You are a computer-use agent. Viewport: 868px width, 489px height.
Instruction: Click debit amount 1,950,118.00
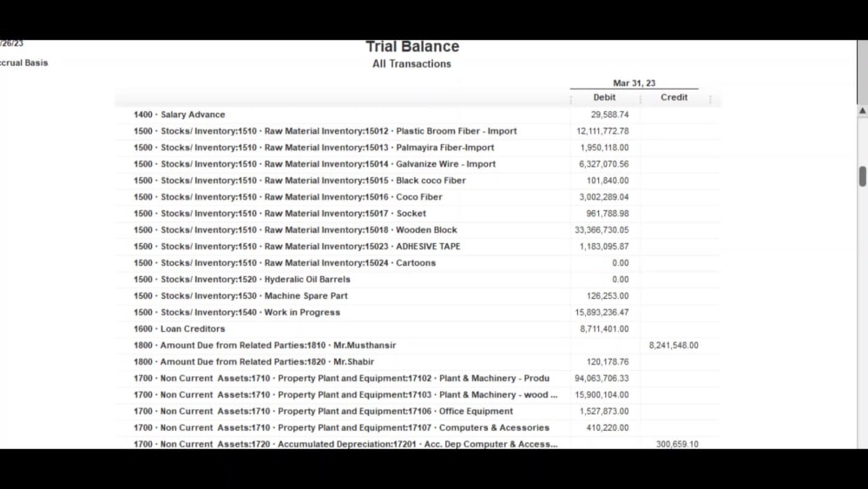[x=604, y=148]
